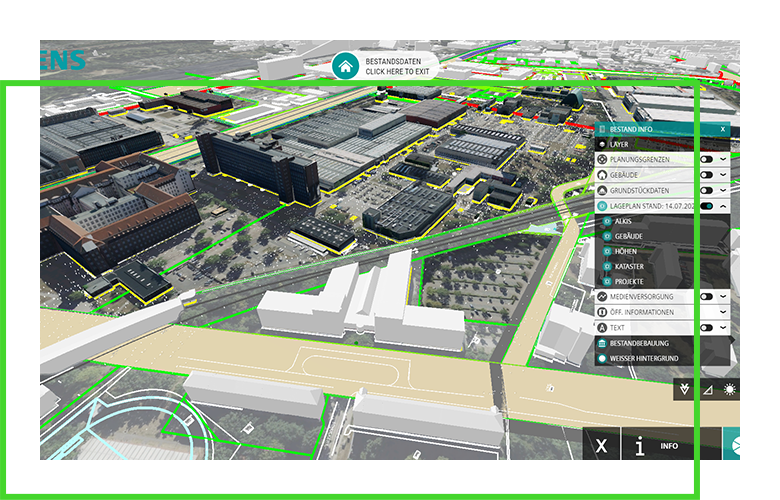The image size is (780, 500).
Task: Select the Kataster sublayer label
Action: click(629, 267)
